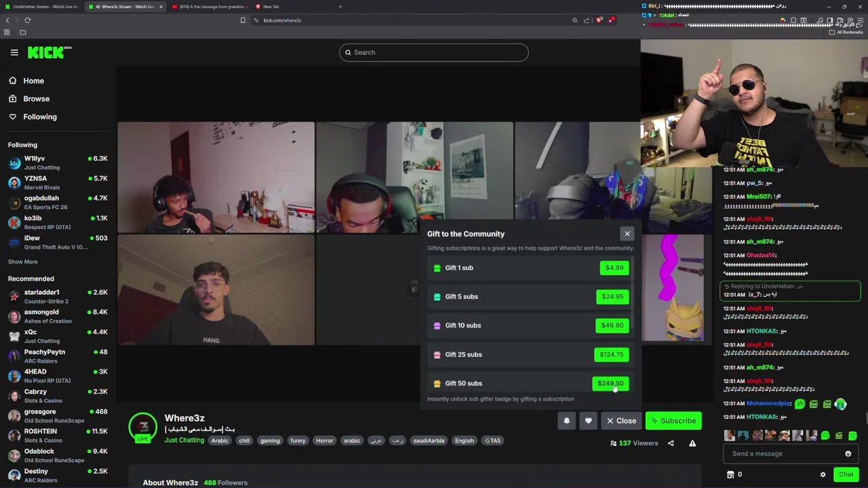Open Browse in sidebar
Image resolution: width=868 pixels, height=488 pixels.
pyautogui.click(x=29, y=99)
